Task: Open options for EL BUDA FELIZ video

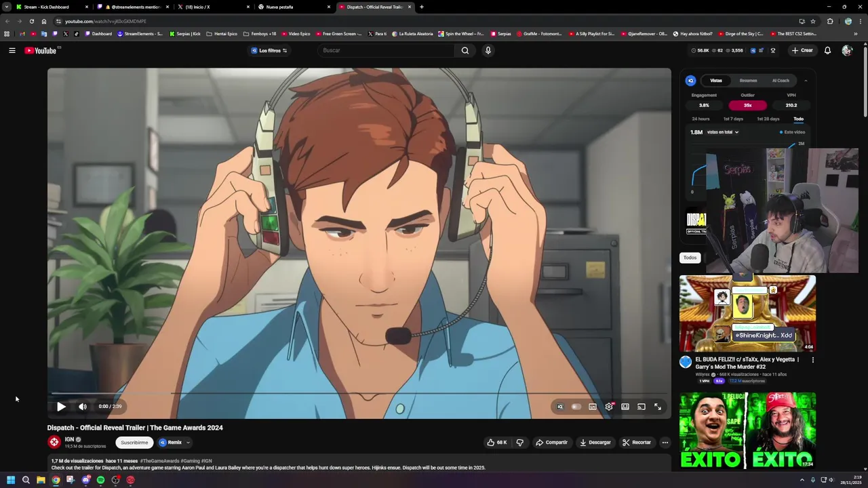Action: click(x=812, y=360)
